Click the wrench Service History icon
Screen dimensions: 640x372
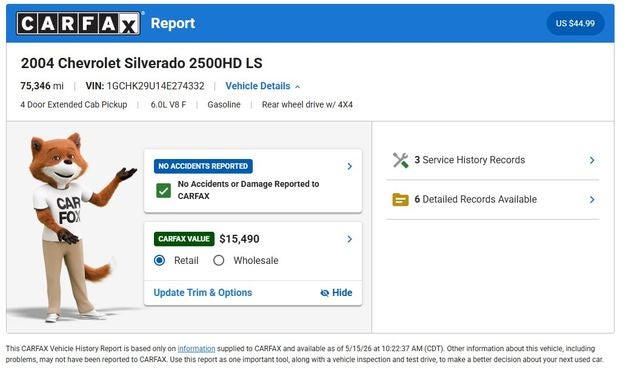tap(400, 160)
